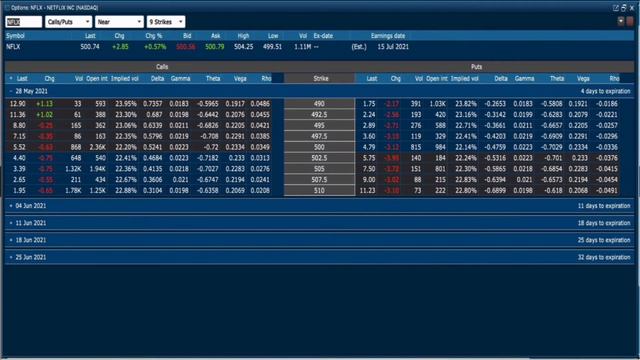
Task: Click call change +1.02
Action: 44,115
